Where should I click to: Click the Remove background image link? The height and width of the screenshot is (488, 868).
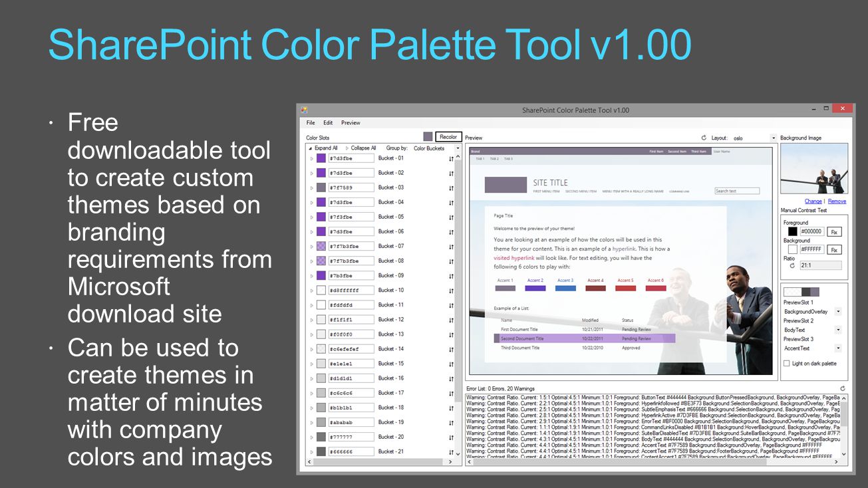[837, 201]
